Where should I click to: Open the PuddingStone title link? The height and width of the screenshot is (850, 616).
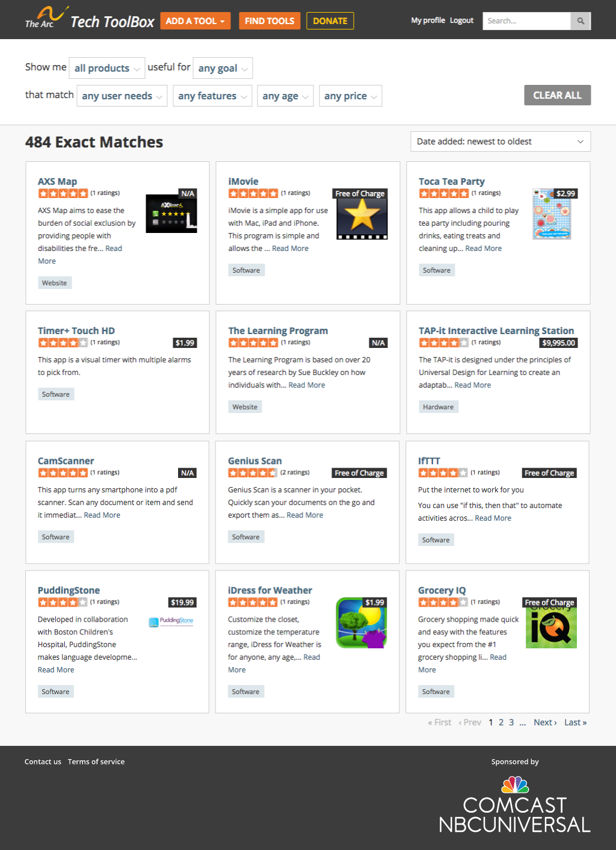(x=69, y=590)
